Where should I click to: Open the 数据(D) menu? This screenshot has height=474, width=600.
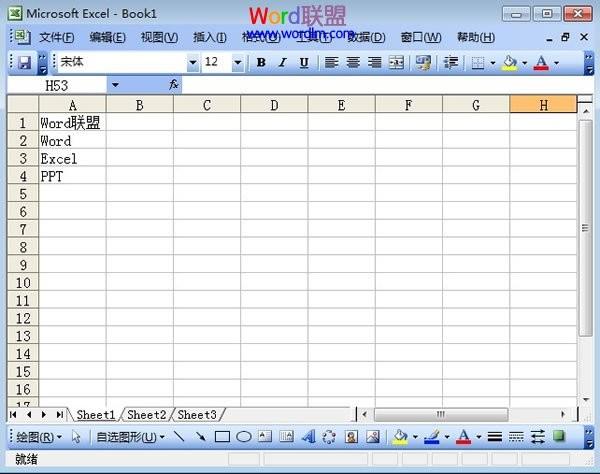(367, 37)
